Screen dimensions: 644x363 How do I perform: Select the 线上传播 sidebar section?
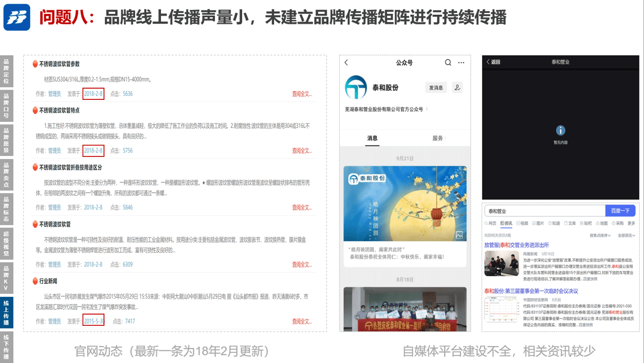click(x=6, y=313)
